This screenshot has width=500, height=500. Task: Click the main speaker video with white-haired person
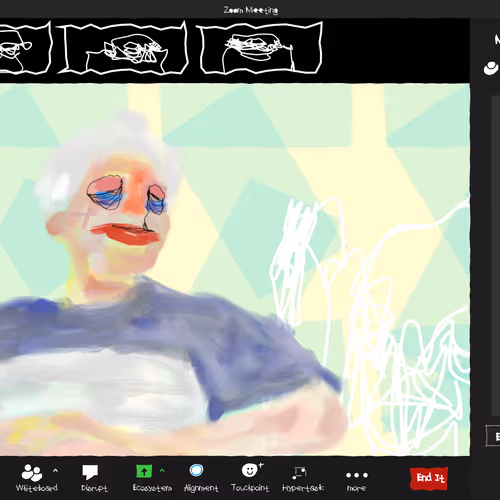[x=235, y=269]
